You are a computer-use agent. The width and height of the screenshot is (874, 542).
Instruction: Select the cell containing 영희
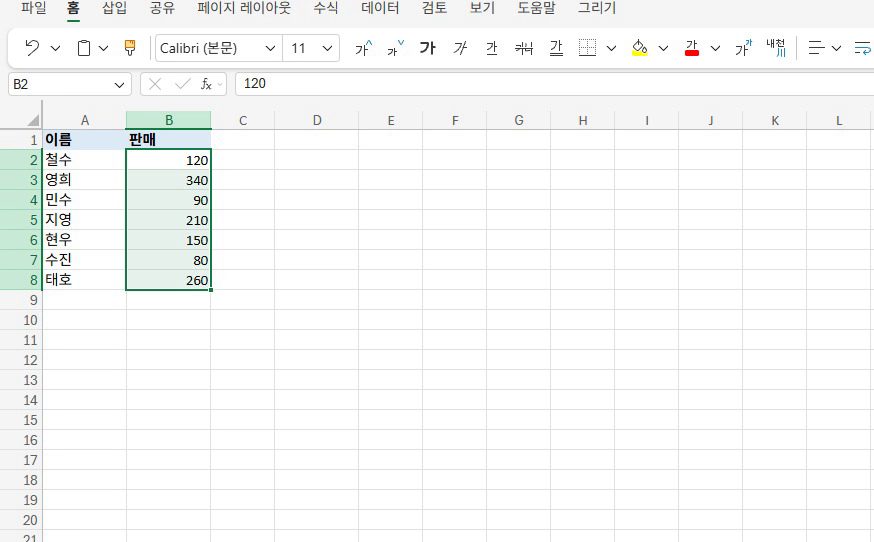[x=85, y=180]
